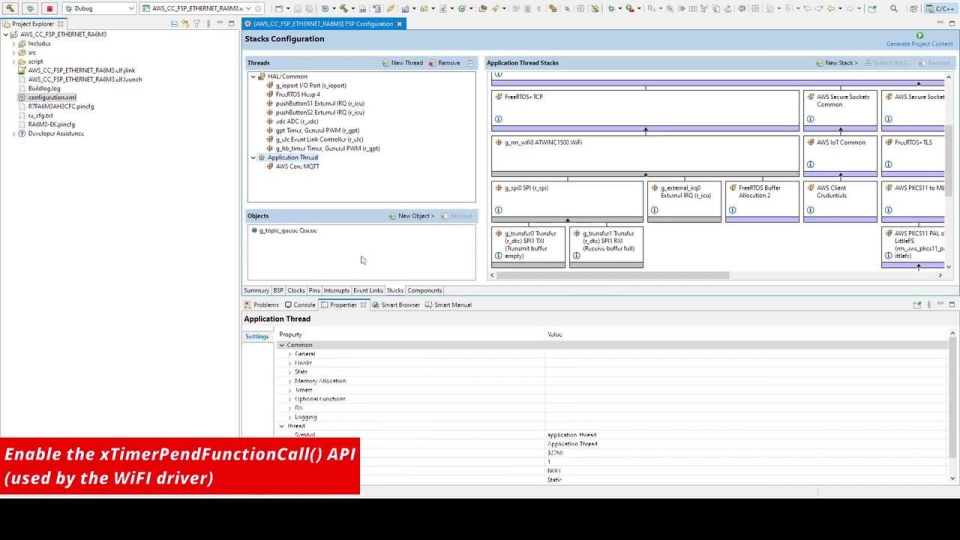This screenshot has width=960, height=540.
Task: Open the BSP tab
Action: (278, 291)
